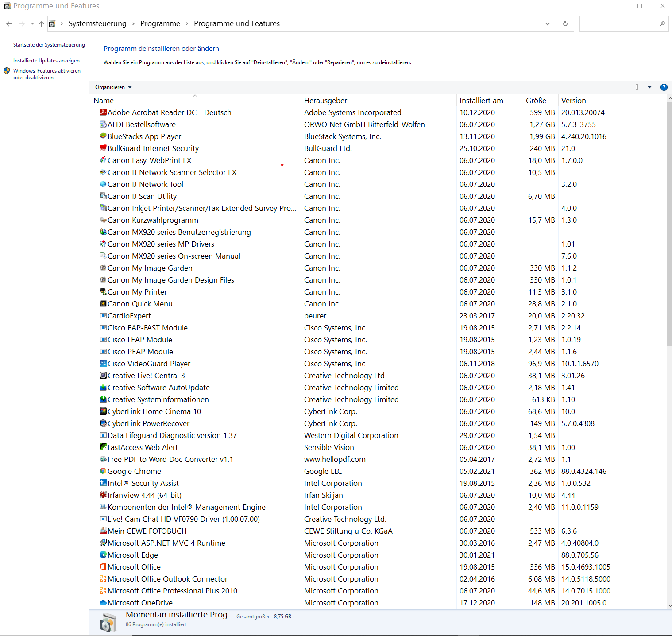The height and width of the screenshot is (636, 672).
Task: Click the vertical scrollbar thumb
Action: (669, 224)
